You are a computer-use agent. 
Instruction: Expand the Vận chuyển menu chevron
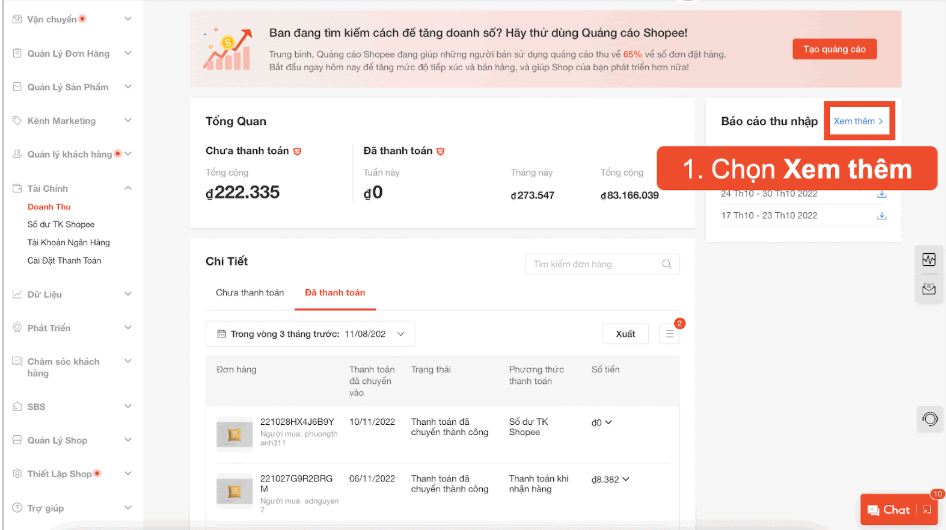point(128,19)
